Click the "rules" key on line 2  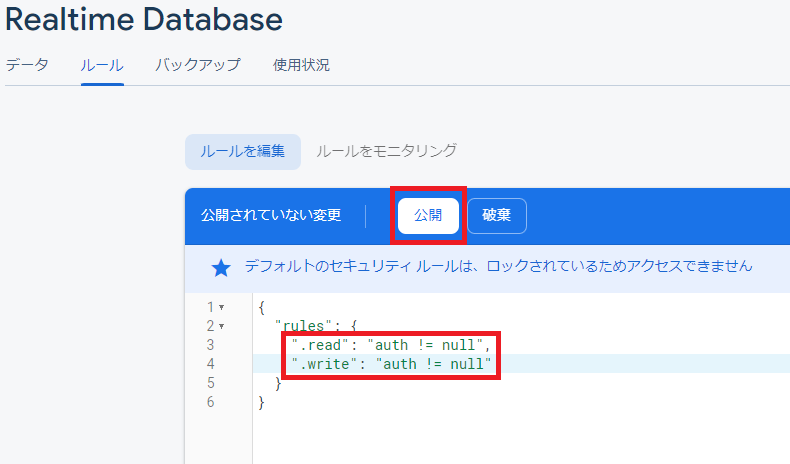(x=303, y=326)
